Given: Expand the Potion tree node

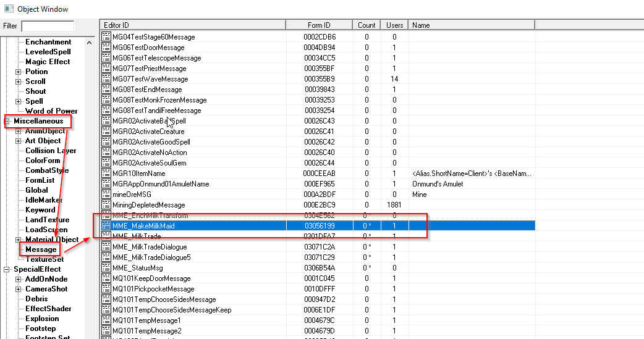Looking at the screenshot, I should [x=18, y=72].
